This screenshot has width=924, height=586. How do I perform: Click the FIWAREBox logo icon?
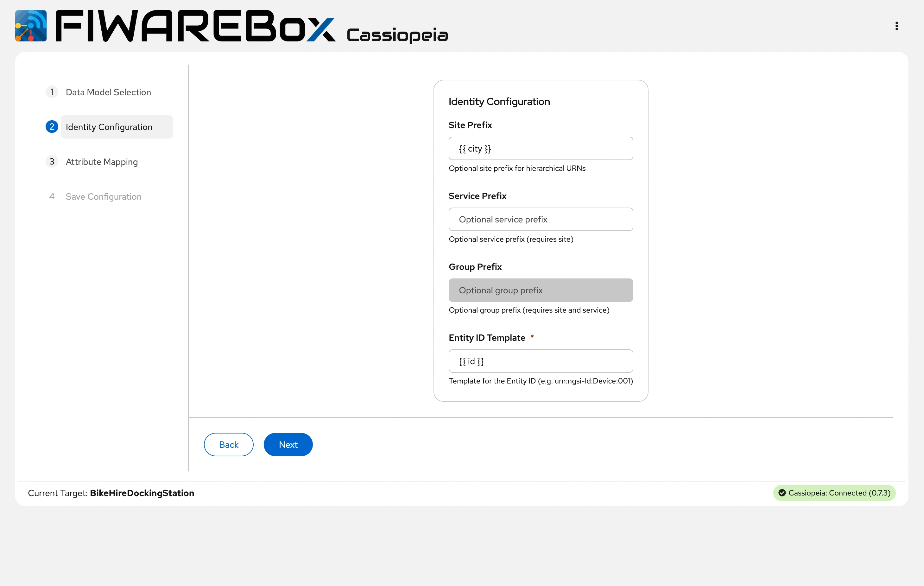coord(31,26)
